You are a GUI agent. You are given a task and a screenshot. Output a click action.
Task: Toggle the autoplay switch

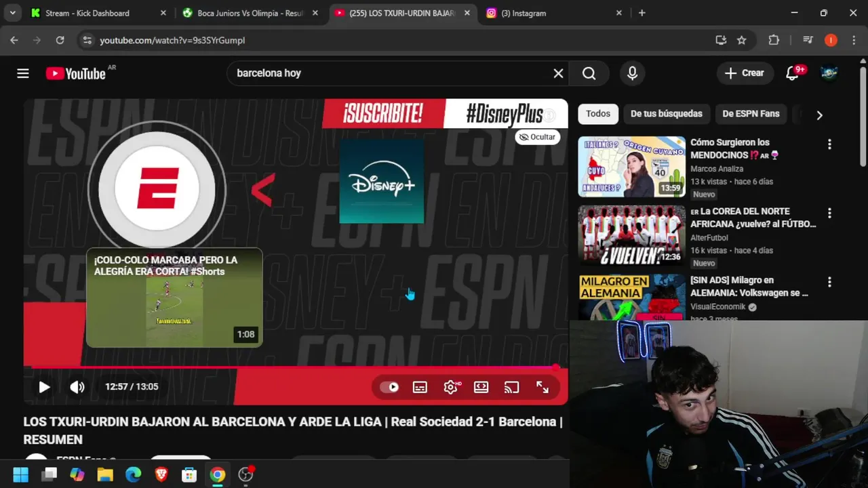coord(389,387)
